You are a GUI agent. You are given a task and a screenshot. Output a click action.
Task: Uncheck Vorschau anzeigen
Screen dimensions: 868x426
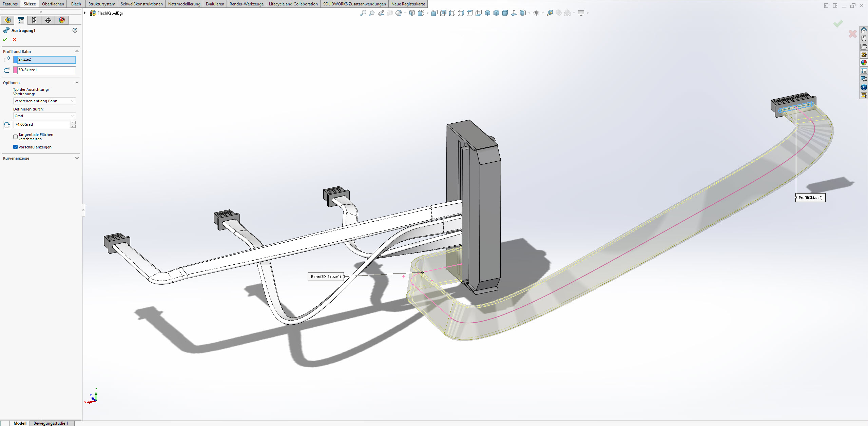click(x=15, y=147)
